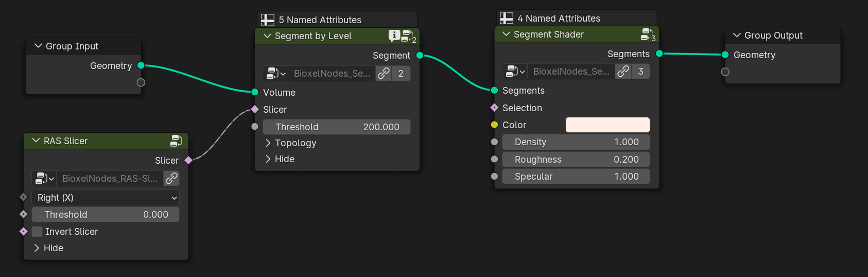Image resolution: width=868 pixels, height=277 pixels.
Task: Click the link icon in Segment Shader node
Action: click(623, 72)
